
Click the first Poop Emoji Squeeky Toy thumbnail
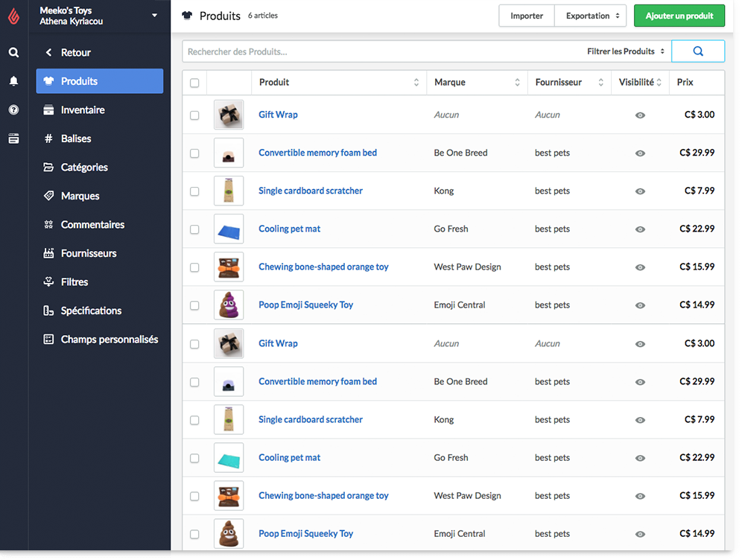coord(228,305)
